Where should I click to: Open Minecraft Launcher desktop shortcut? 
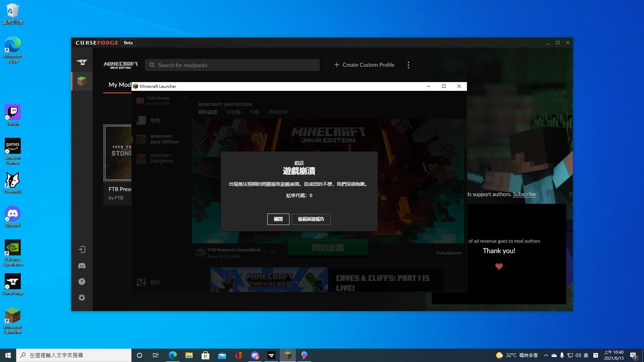(x=12, y=320)
